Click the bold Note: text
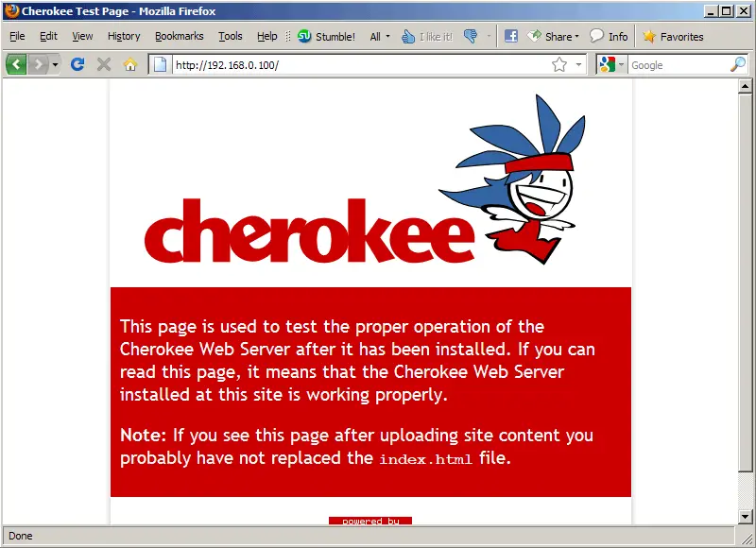This screenshot has width=756, height=548. pyautogui.click(x=144, y=435)
